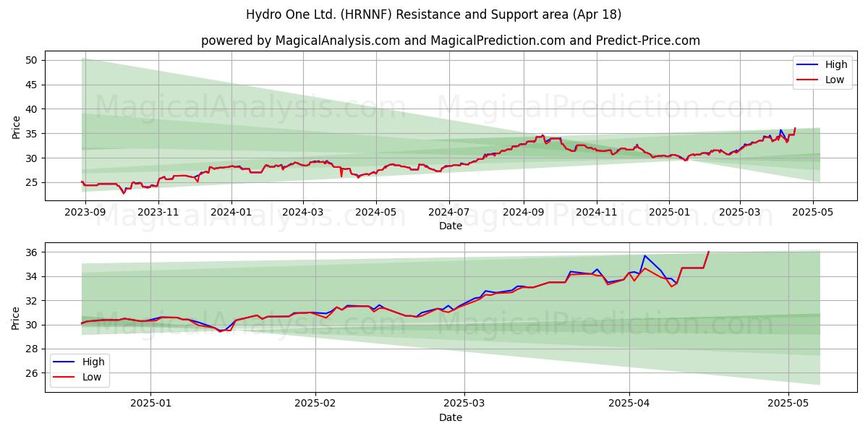The width and height of the screenshot is (868, 434).
Task: Click the price line's final point at 36 in bottom chart
Action: tap(708, 252)
